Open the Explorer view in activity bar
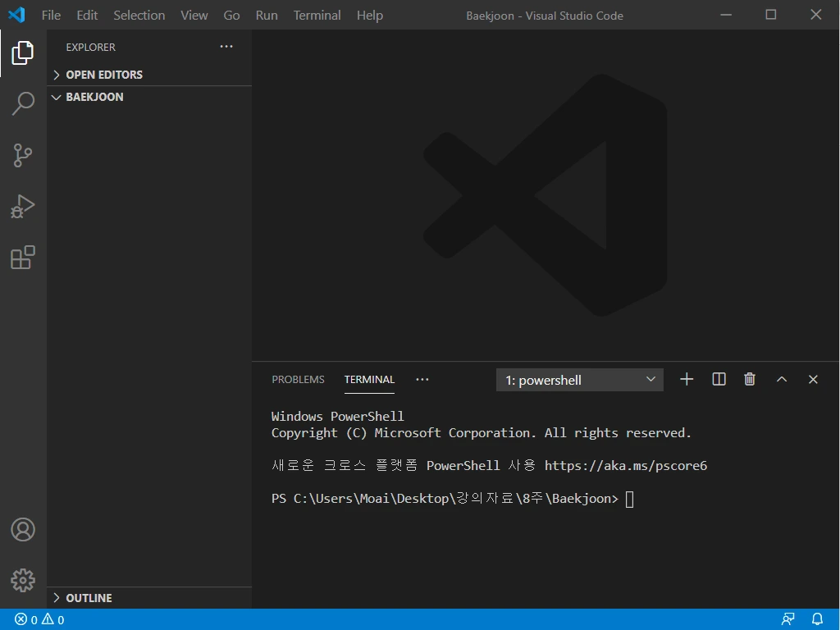Screen dimensions: 840x630 pyautogui.click(x=22, y=53)
